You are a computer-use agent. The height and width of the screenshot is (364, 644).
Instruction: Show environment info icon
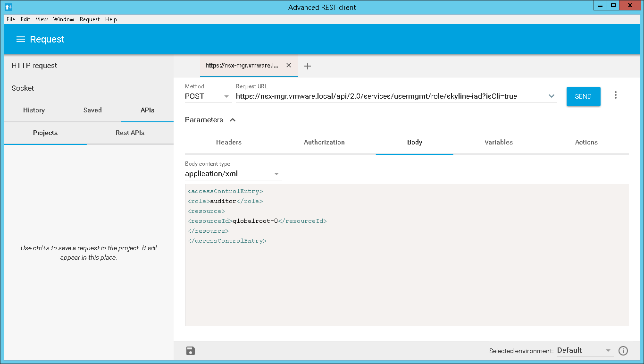click(x=623, y=350)
